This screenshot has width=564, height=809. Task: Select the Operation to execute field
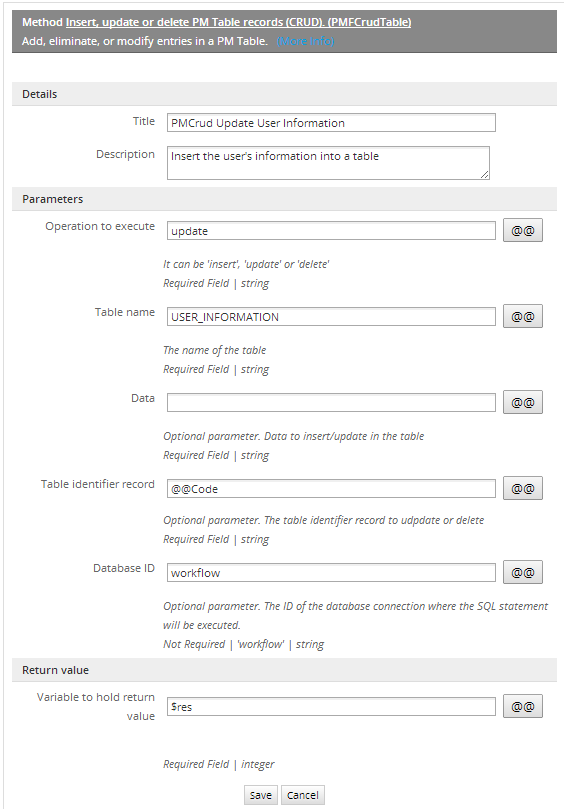click(331, 231)
